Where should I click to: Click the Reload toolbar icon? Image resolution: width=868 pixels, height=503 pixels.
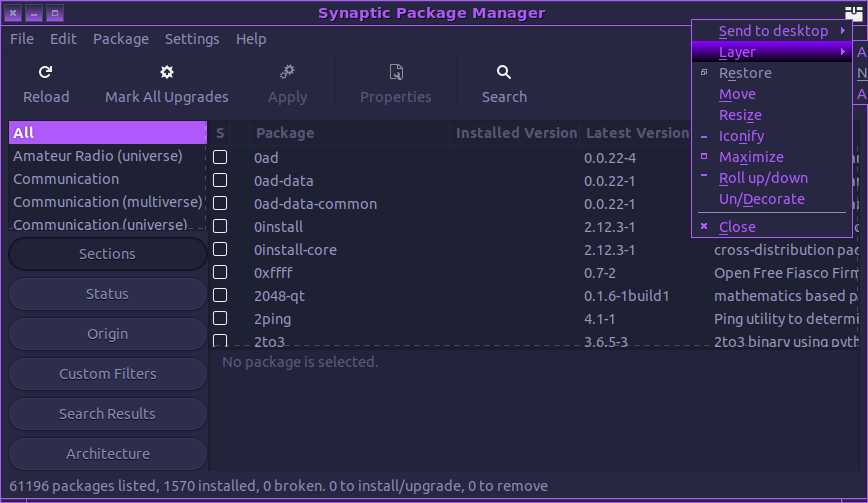pos(45,72)
